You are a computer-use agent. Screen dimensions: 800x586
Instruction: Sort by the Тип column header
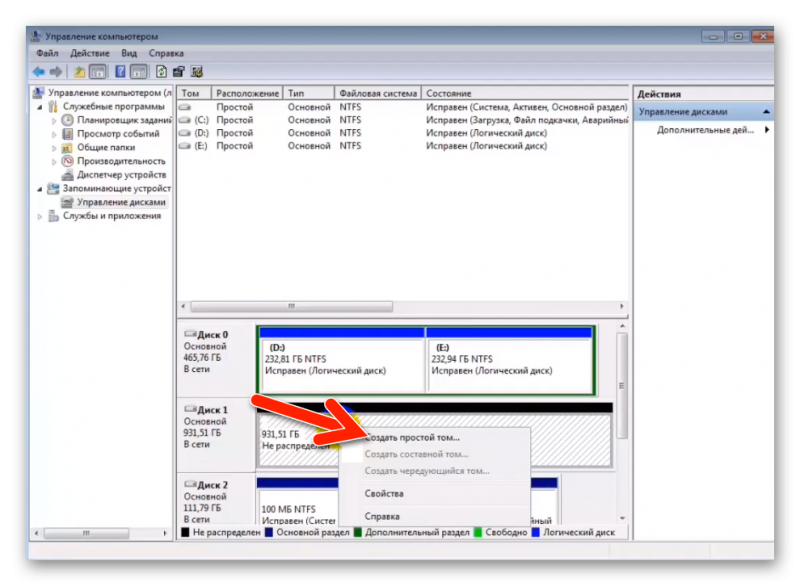[309, 93]
